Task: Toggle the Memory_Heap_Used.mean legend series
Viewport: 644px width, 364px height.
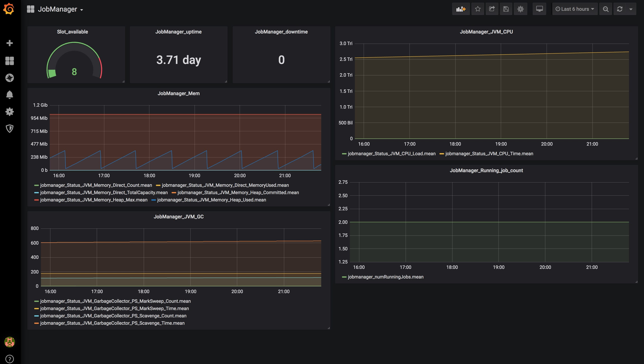Action: pos(211,200)
